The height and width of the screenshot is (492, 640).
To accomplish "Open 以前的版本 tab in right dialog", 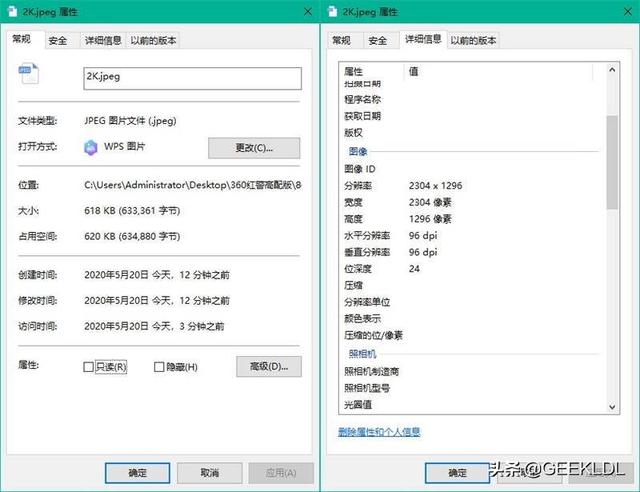I will pyautogui.click(x=472, y=40).
